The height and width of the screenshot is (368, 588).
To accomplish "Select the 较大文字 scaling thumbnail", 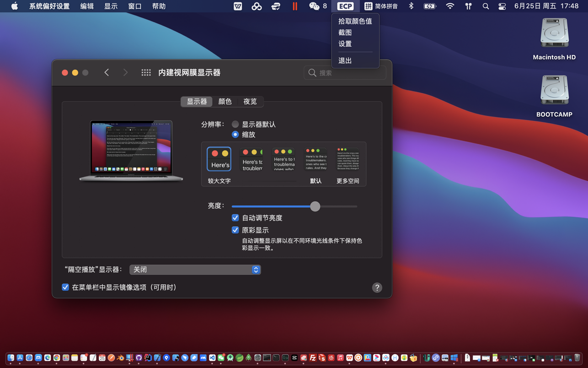I will tap(219, 159).
